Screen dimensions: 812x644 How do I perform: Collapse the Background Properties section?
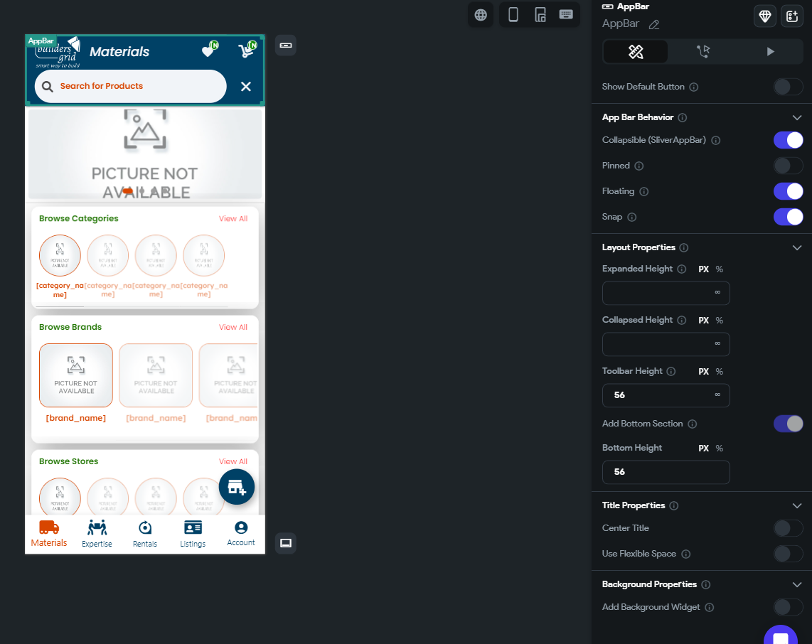(797, 584)
